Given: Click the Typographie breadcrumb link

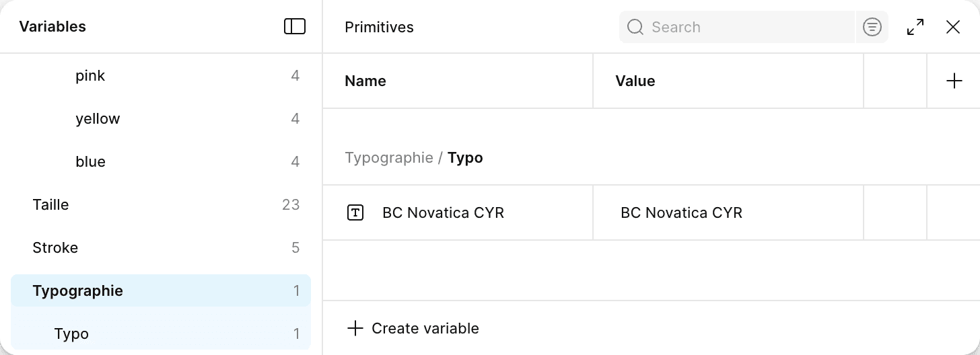Looking at the screenshot, I should pyautogui.click(x=389, y=158).
